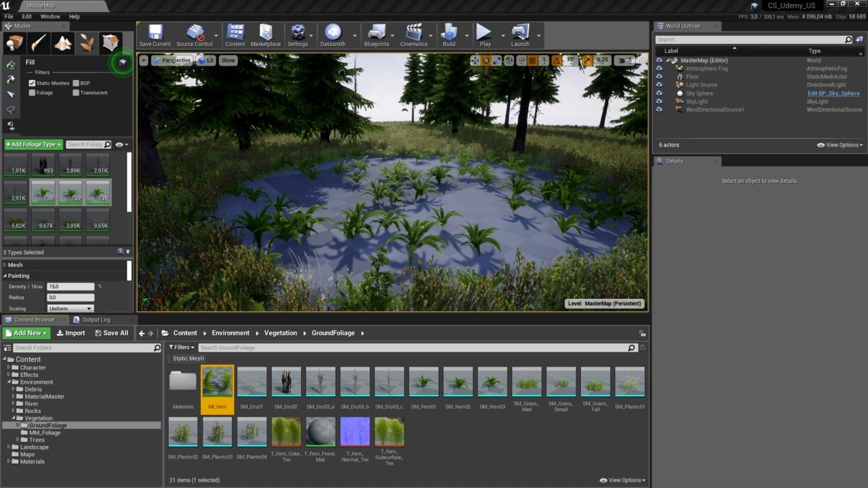This screenshot has width=868, height=488.
Task: Enable the BSP filter checkbox
Action: click(76, 83)
